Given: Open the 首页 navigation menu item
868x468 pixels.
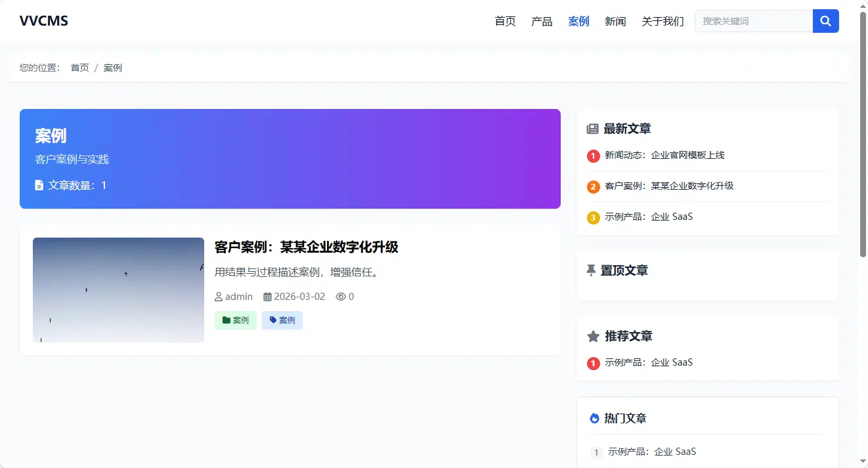Looking at the screenshot, I should [x=505, y=21].
